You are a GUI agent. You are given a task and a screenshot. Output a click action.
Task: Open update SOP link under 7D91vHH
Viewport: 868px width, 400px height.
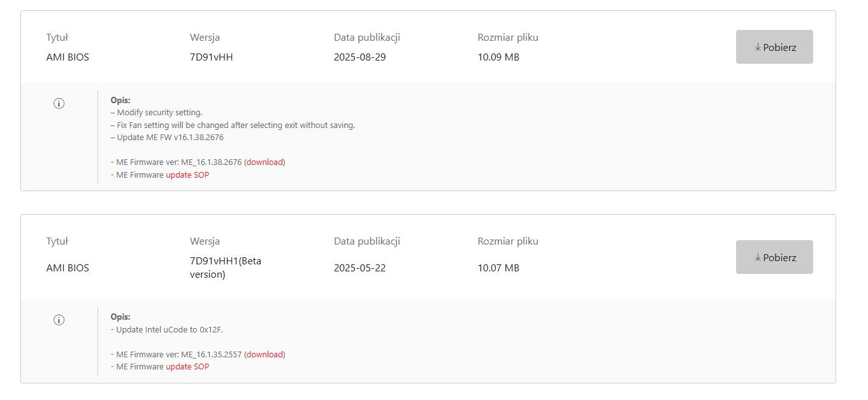point(187,175)
